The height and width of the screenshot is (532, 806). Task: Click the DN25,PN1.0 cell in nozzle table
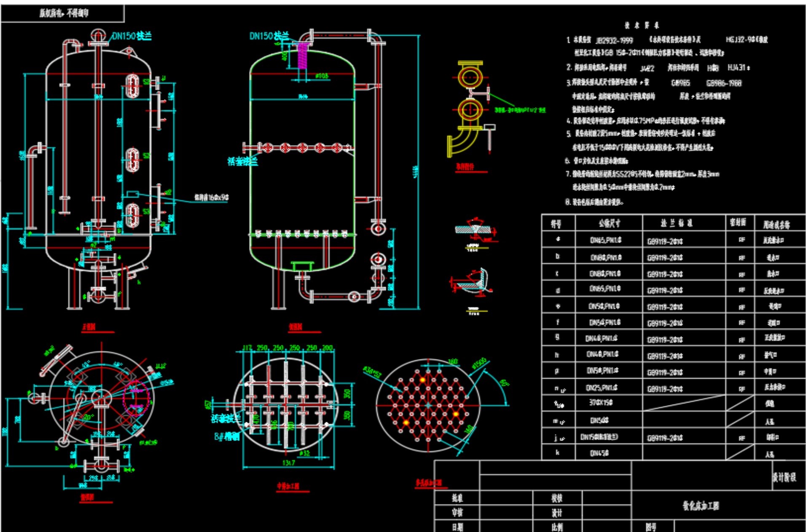(602, 387)
